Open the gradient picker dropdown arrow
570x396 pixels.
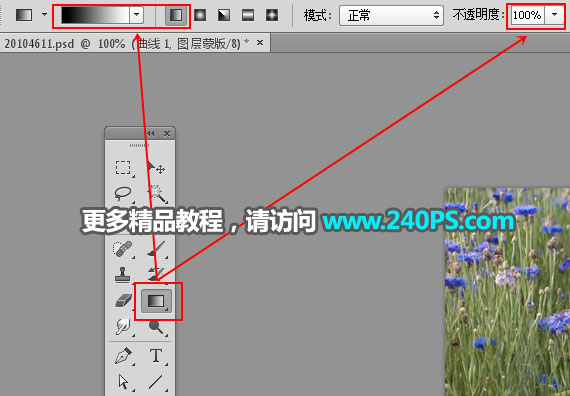(136, 15)
